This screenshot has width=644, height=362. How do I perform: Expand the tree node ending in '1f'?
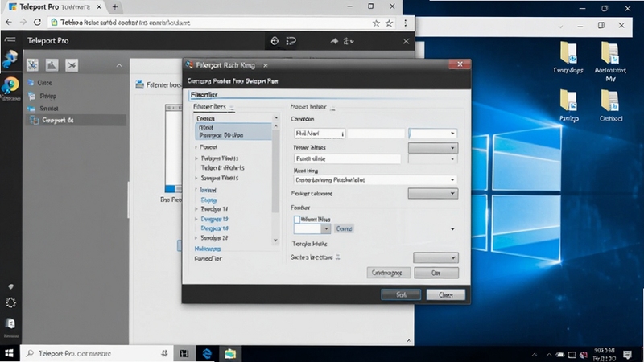[x=196, y=209]
